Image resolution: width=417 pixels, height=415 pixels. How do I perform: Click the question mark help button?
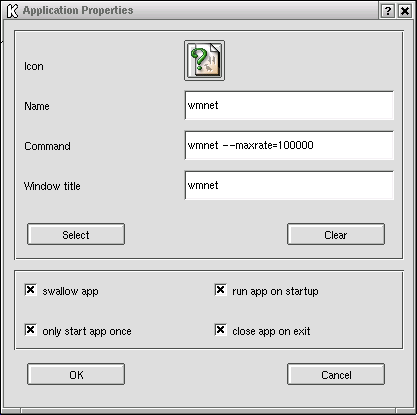point(387,11)
